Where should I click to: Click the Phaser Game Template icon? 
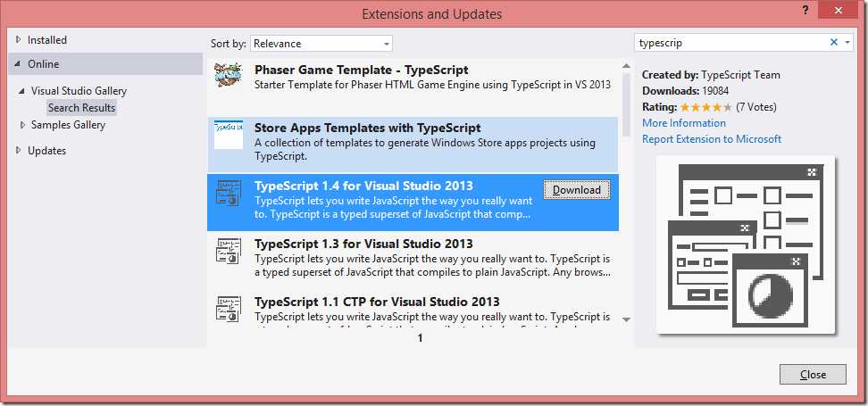point(229,76)
